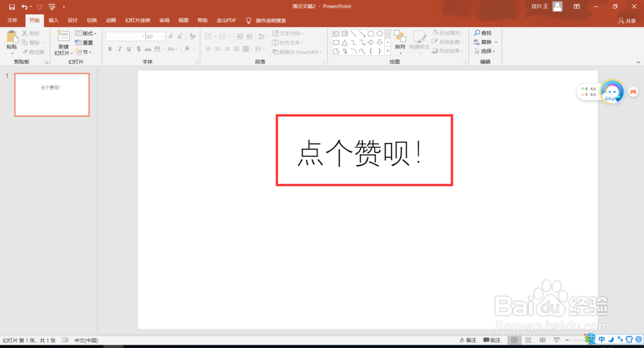Open the 金山PDF tab
This screenshot has width=644, height=348.
(x=226, y=21)
